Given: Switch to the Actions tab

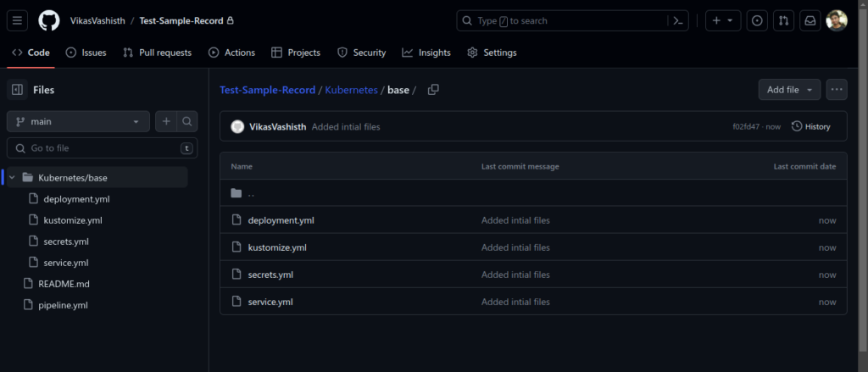Looking at the screenshot, I should [x=231, y=53].
